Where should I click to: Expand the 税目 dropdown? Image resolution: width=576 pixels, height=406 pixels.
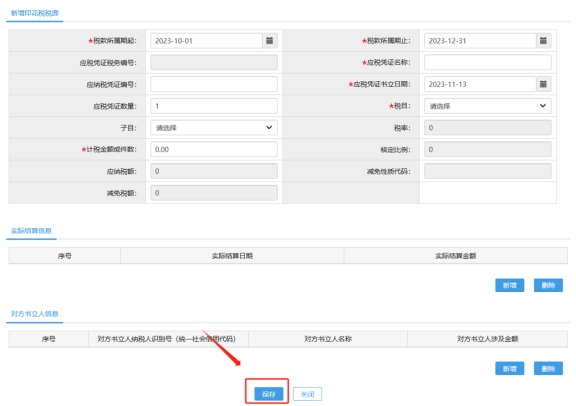pos(487,106)
